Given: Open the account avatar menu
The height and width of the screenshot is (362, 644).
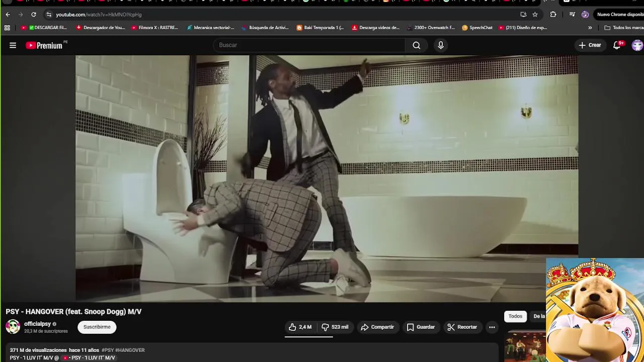Looking at the screenshot, I should click(x=637, y=45).
